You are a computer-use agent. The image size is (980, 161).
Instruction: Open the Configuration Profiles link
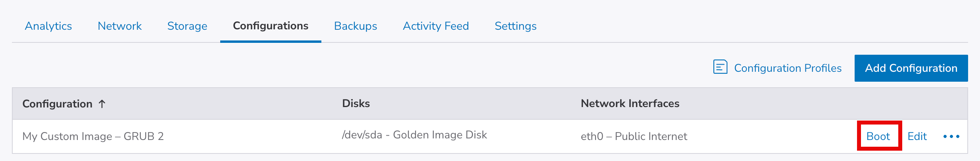point(788,68)
